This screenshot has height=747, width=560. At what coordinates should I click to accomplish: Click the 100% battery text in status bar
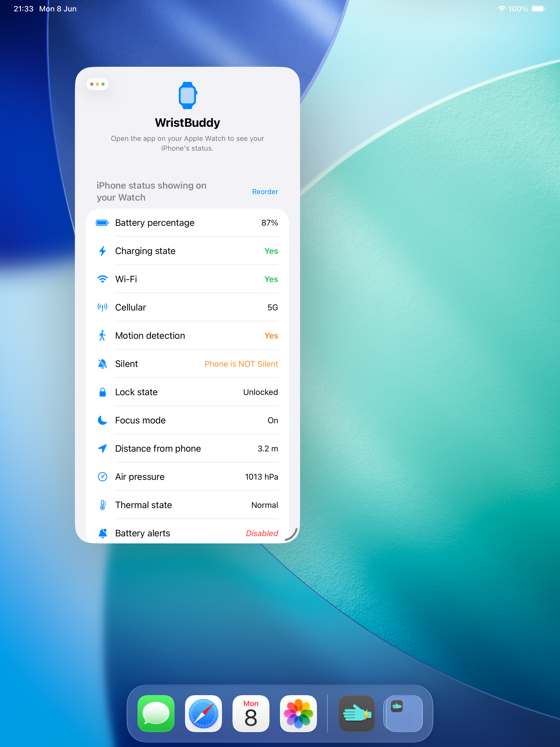518,9
